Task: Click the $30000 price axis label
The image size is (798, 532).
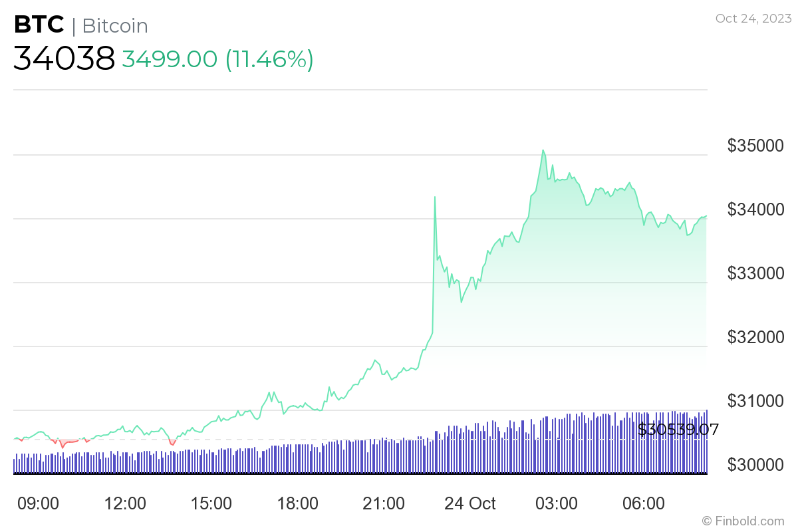Action: [755, 464]
